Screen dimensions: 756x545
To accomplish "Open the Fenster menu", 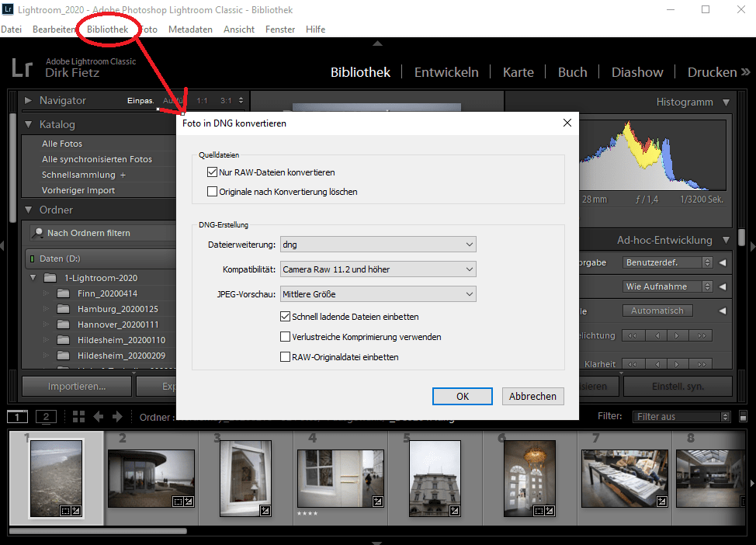I will tap(280, 30).
